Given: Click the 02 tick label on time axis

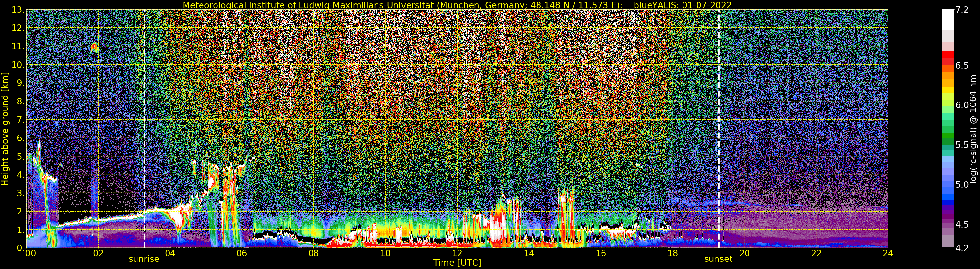Looking at the screenshot, I should coord(98,253).
